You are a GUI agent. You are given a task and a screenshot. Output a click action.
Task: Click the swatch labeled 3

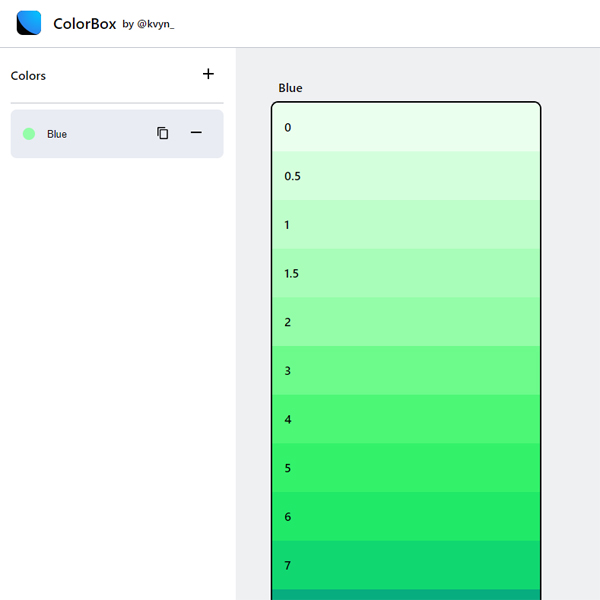tap(406, 370)
